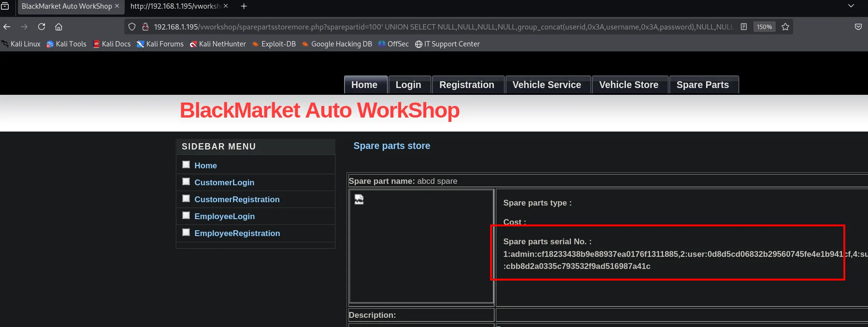Open the browser home page
Viewport: 868px width, 327px height.
point(59,27)
